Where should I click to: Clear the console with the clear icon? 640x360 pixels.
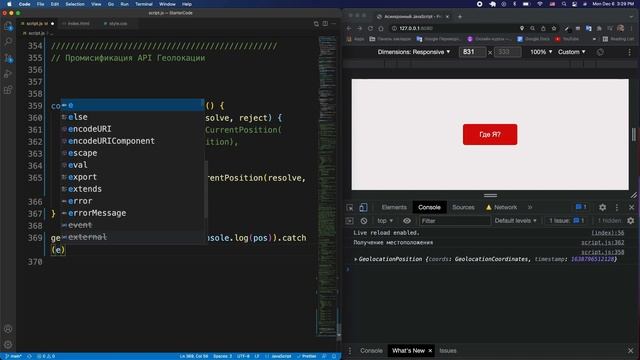(364, 221)
